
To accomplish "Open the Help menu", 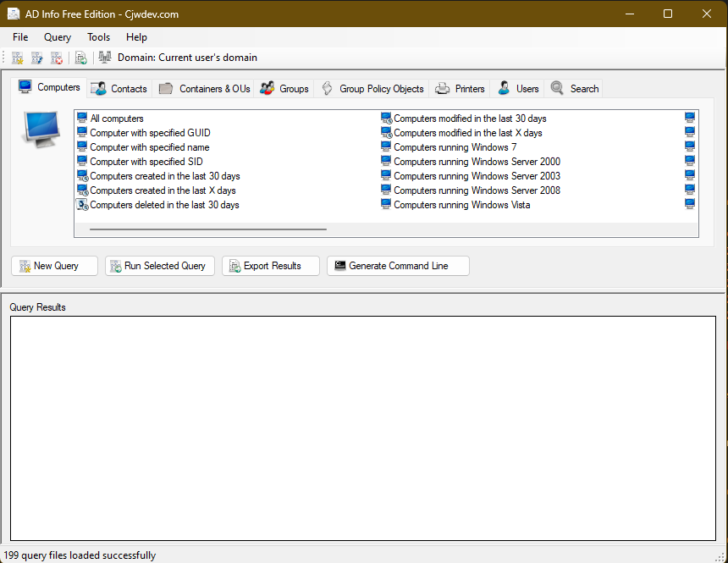I will [x=136, y=37].
